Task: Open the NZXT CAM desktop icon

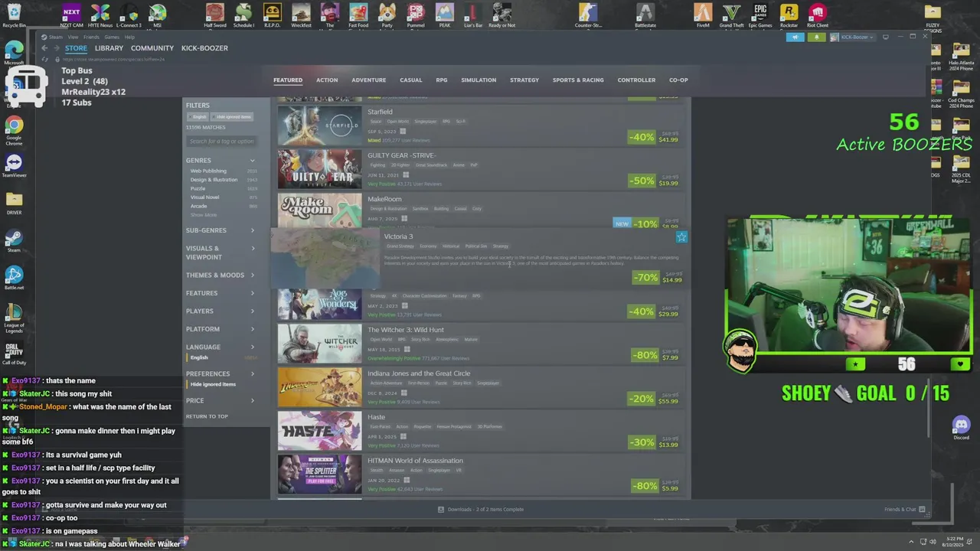Action: click(x=71, y=15)
